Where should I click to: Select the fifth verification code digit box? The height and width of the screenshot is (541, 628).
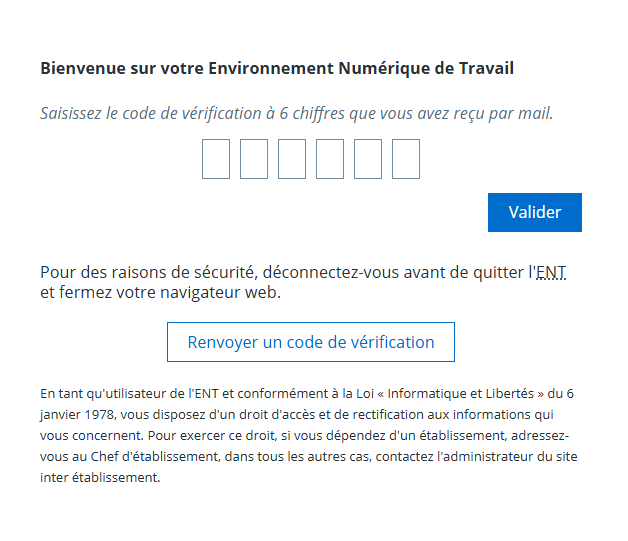click(x=368, y=159)
